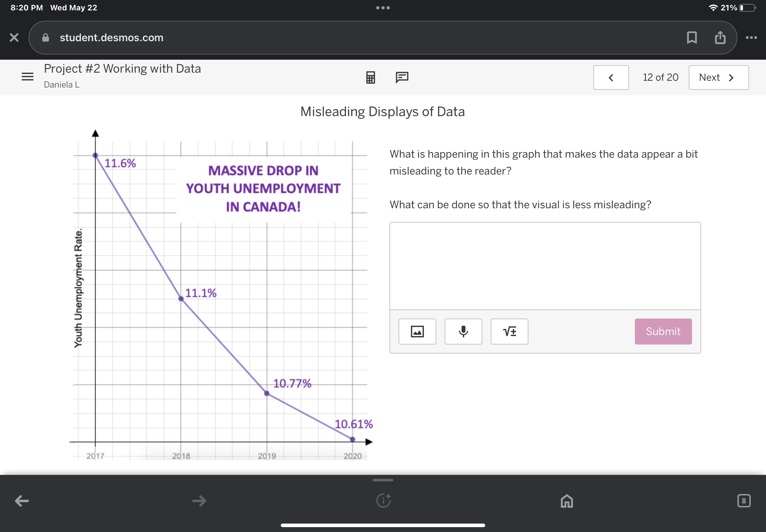Screen dimensions: 766x532
Task: Open browser more options menu
Action: pyautogui.click(x=751, y=38)
